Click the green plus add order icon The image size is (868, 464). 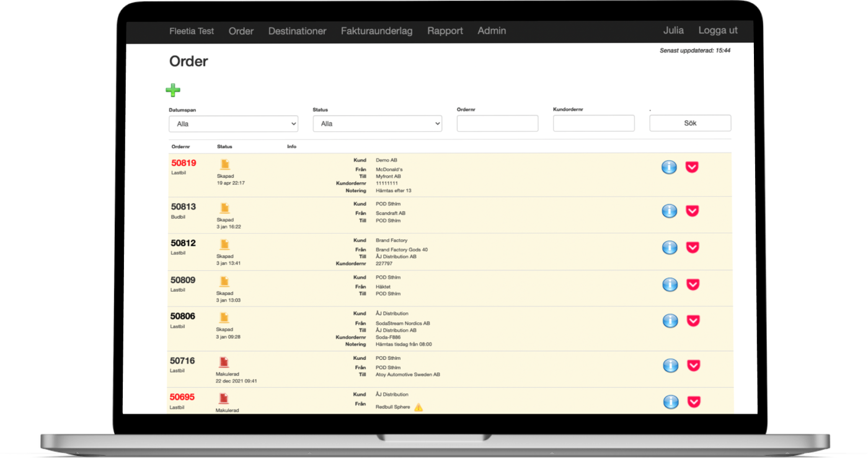click(173, 90)
